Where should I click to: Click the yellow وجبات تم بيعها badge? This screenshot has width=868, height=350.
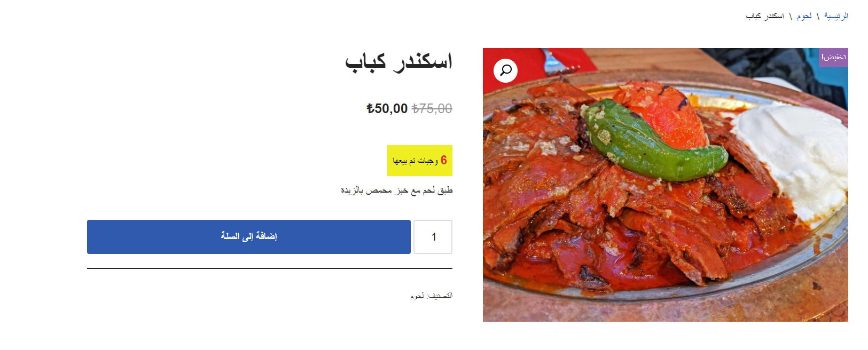420,161
